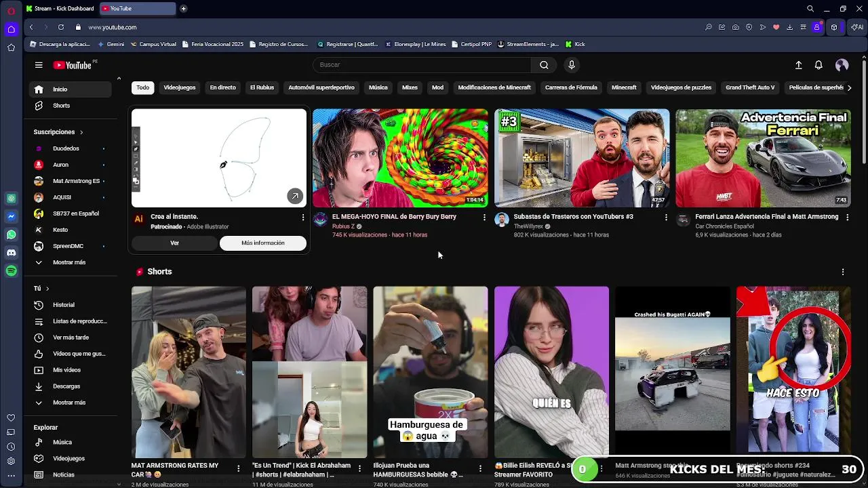Viewport: 868px width, 488px height.
Task: Open the Kick bookmark
Action: click(575, 44)
